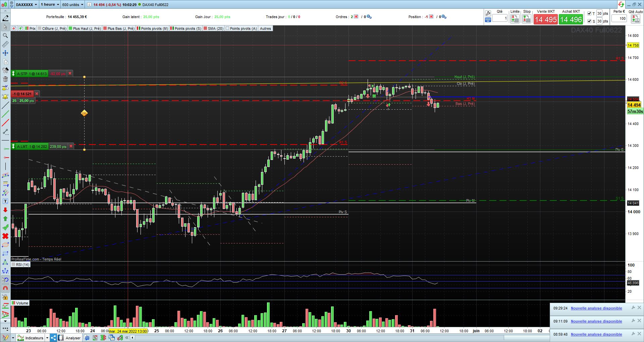
Task: Select the red diagonal trendline tool
Action: coord(5,123)
